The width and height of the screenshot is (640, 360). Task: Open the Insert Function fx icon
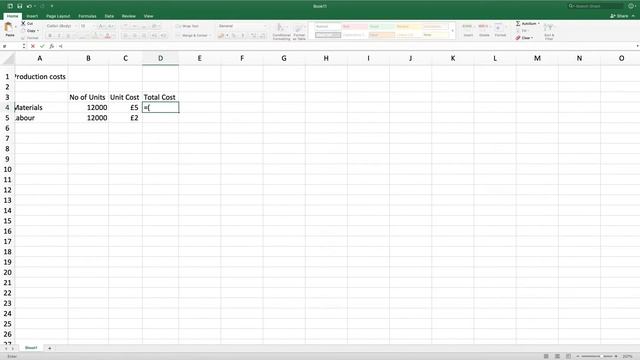51,46
